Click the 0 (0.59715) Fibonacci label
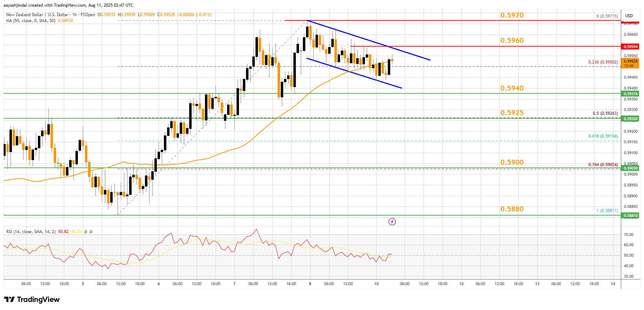 tap(607, 16)
